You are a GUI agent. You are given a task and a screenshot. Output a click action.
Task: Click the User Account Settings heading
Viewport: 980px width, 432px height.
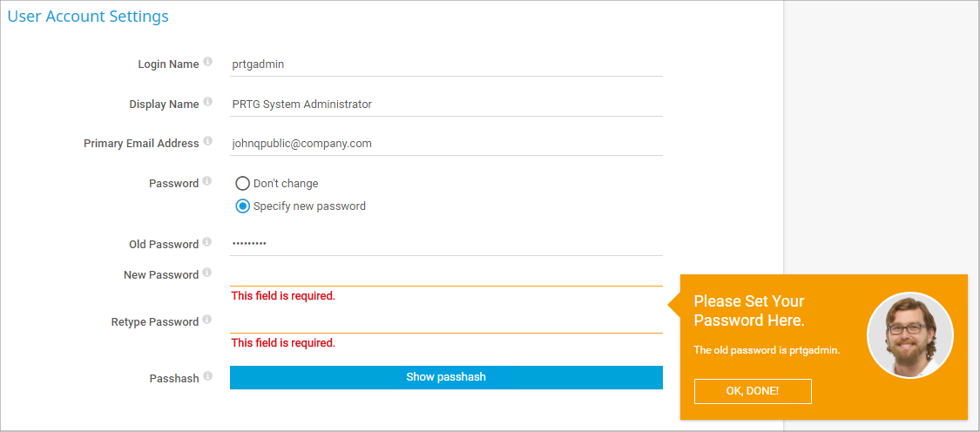pyautogui.click(x=88, y=17)
